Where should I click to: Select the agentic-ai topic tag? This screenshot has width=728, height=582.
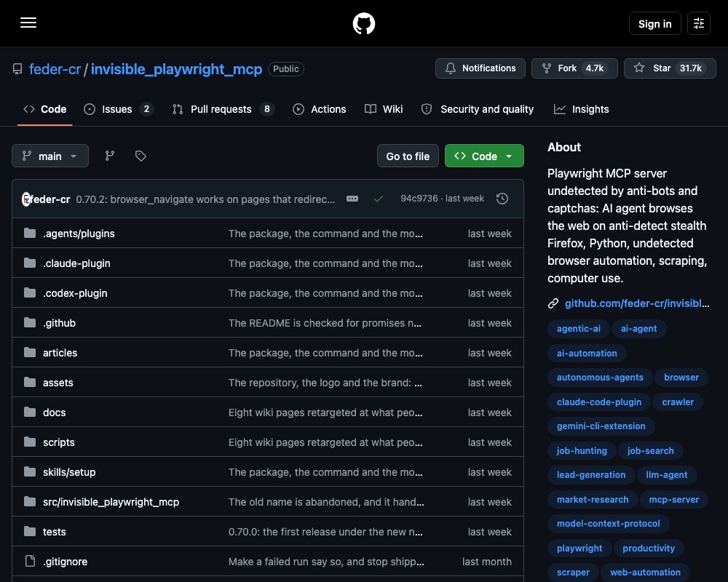579,329
